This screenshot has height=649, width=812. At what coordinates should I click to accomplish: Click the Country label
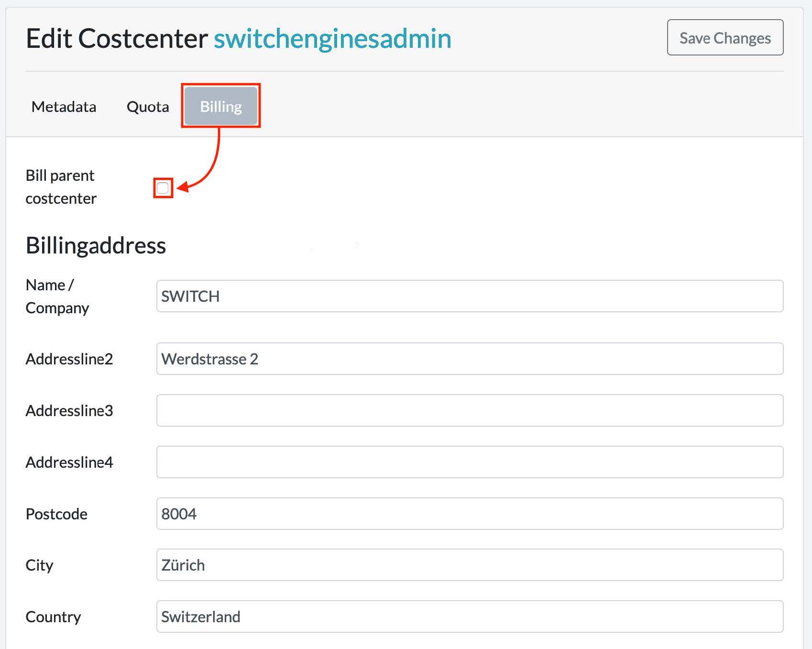[x=53, y=616]
